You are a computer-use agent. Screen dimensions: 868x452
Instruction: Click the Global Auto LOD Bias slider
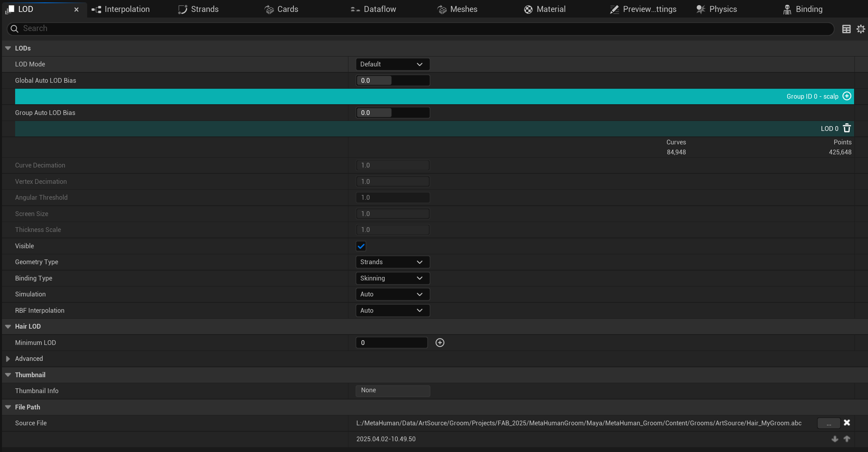393,80
